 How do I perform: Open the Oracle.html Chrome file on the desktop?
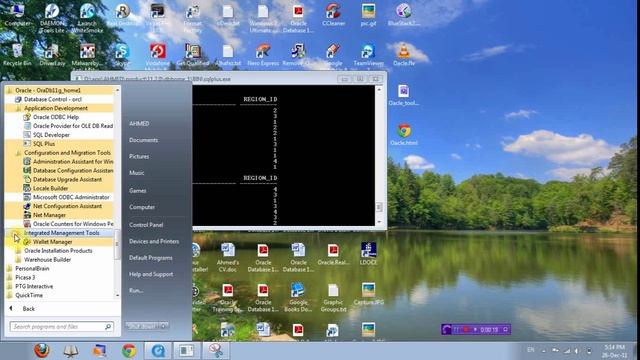pos(404,135)
